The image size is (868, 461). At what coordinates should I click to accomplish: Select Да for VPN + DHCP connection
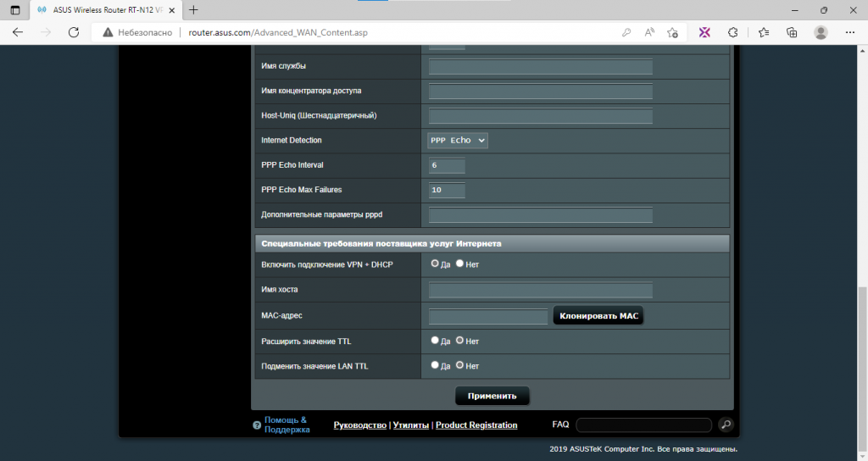[x=435, y=264]
